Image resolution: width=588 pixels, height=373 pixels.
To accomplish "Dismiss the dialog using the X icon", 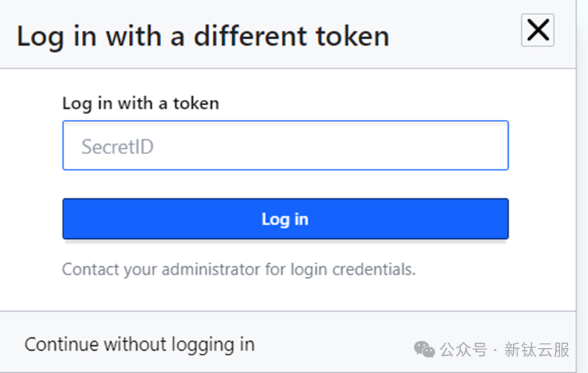I will (537, 30).
